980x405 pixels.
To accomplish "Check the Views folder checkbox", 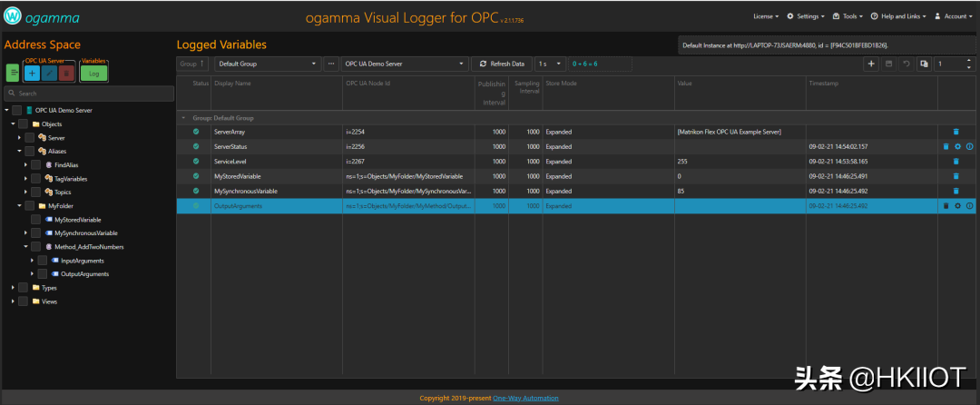I will tap(23, 301).
